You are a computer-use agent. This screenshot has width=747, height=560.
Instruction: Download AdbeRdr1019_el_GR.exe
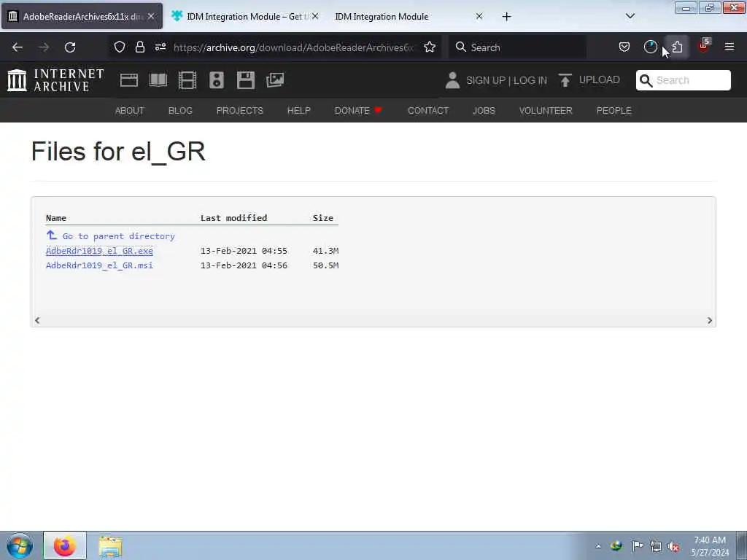point(99,251)
